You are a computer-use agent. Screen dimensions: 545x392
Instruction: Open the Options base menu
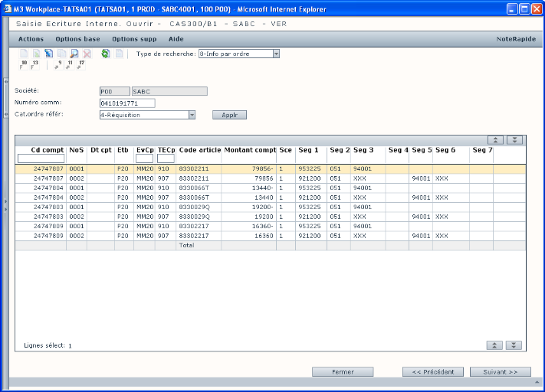(77, 39)
